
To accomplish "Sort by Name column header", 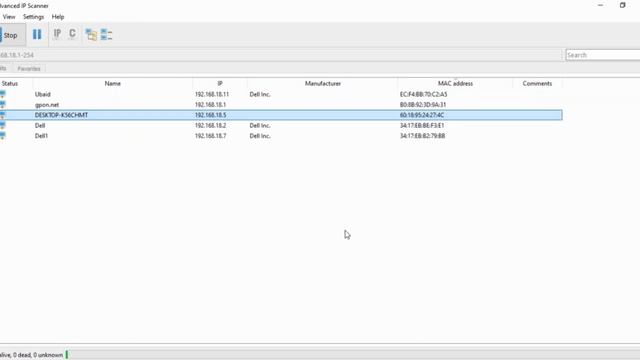I will tap(113, 83).
